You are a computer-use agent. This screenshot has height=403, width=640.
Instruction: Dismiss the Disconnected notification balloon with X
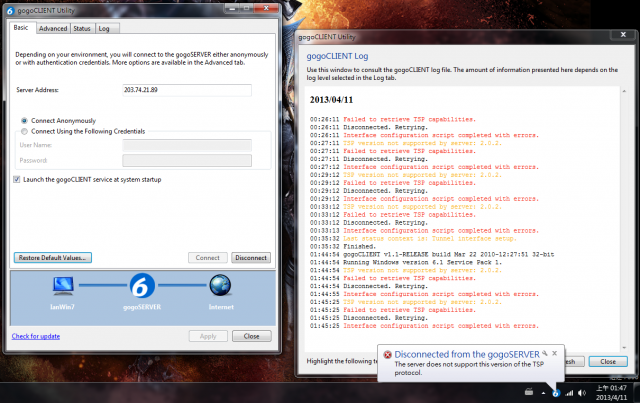coord(554,353)
